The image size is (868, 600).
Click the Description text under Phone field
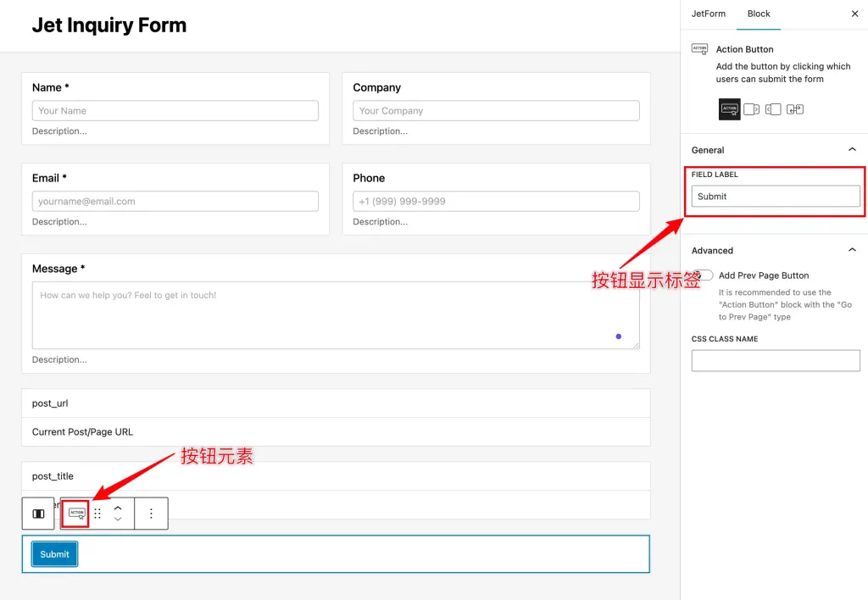[x=381, y=222]
